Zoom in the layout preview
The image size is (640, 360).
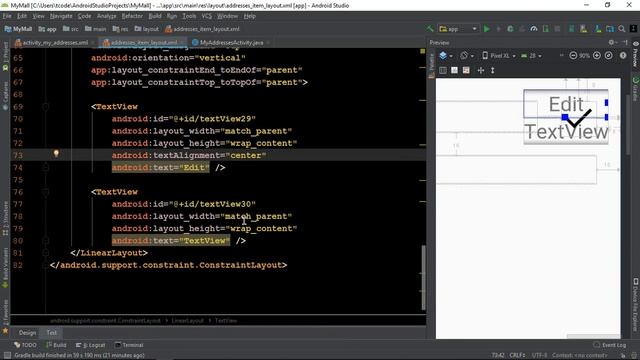(x=597, y=56)
